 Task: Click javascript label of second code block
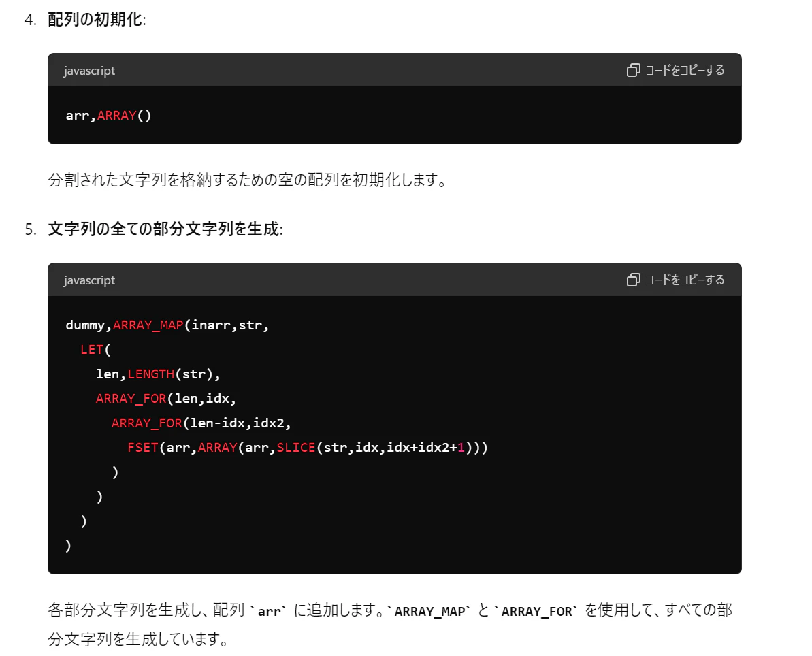point(89,280)
